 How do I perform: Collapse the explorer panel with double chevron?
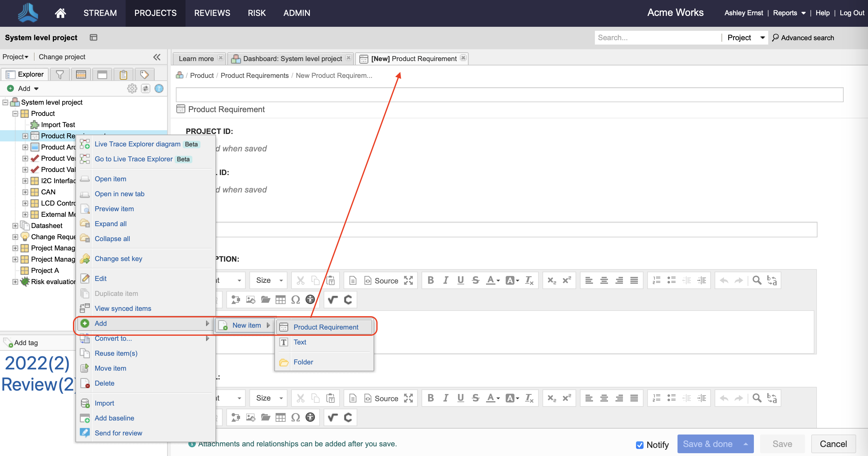click(x=157, y=57)
